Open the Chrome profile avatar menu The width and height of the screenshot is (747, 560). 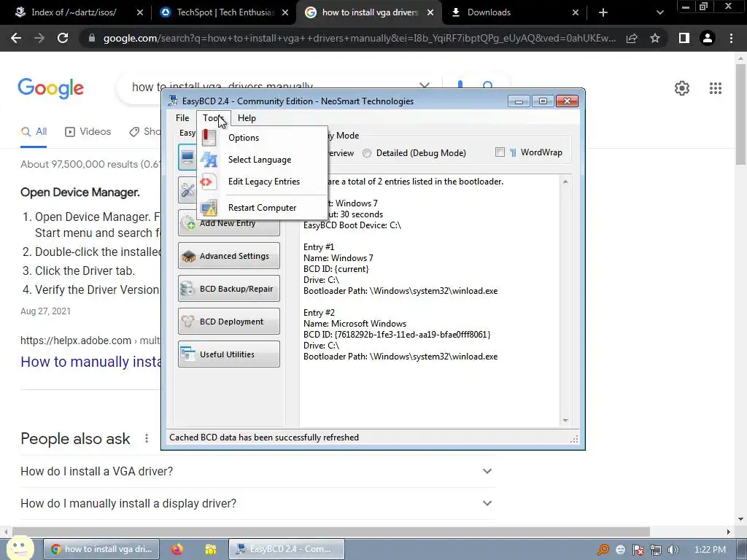click(x=708, y=38)
